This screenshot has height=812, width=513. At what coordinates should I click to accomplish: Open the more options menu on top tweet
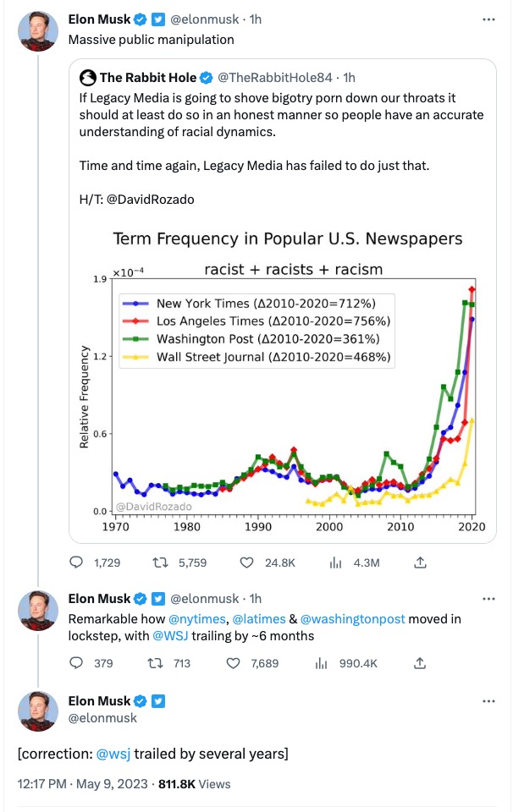(x=489, y=18)
